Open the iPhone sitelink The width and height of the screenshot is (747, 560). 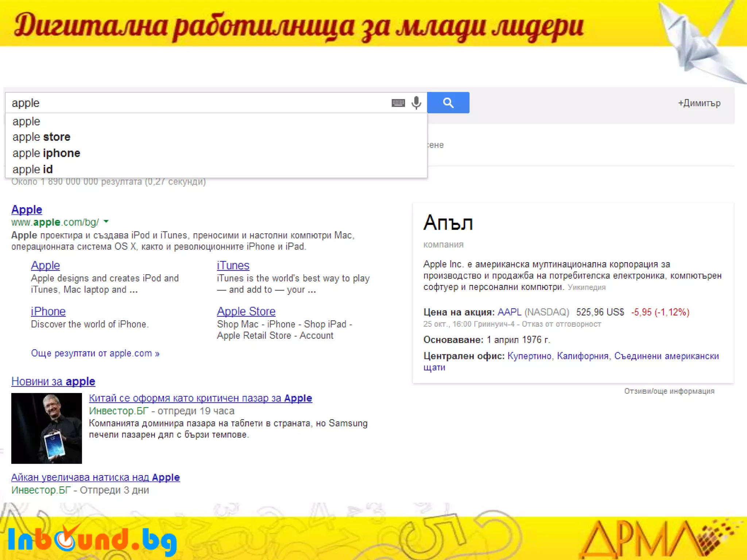point(48,311)
